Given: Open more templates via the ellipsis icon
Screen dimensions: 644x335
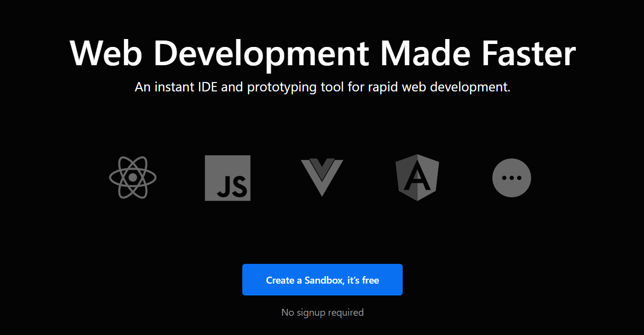Looking at the screenshot, I should 512,178.
